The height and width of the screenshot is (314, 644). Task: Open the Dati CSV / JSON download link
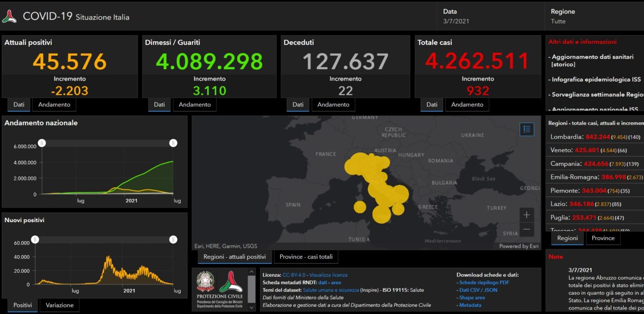click(478, 290)
